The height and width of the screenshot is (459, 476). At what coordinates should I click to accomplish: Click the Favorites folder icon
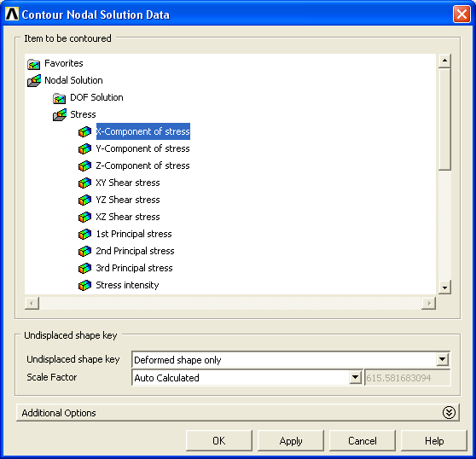pyautogui.click(x=34, y=64)
